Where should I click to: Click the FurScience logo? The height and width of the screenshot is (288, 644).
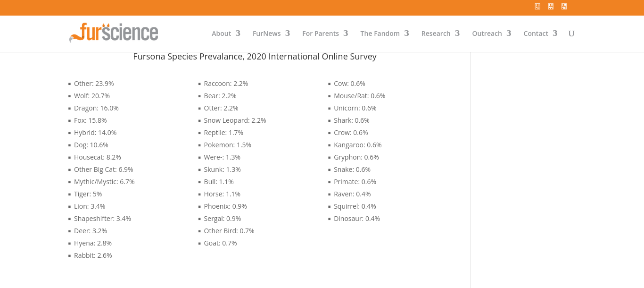pyautogui.click(x=114, y=33)
